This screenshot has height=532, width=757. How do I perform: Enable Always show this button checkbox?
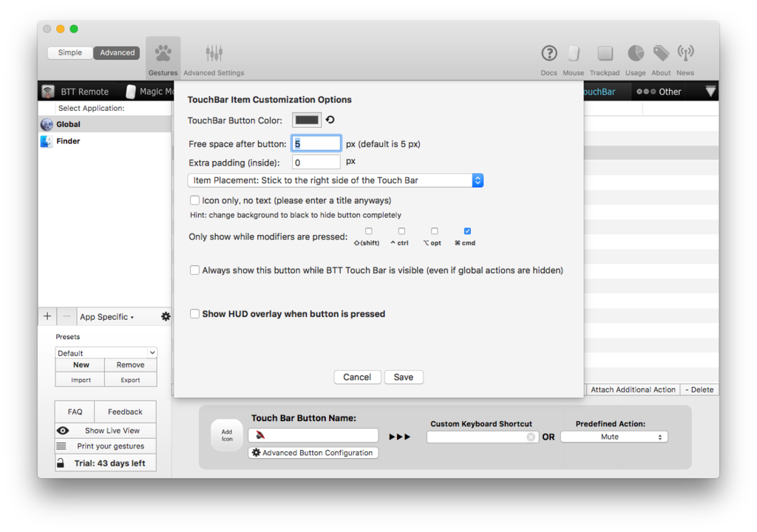[194, 270]
